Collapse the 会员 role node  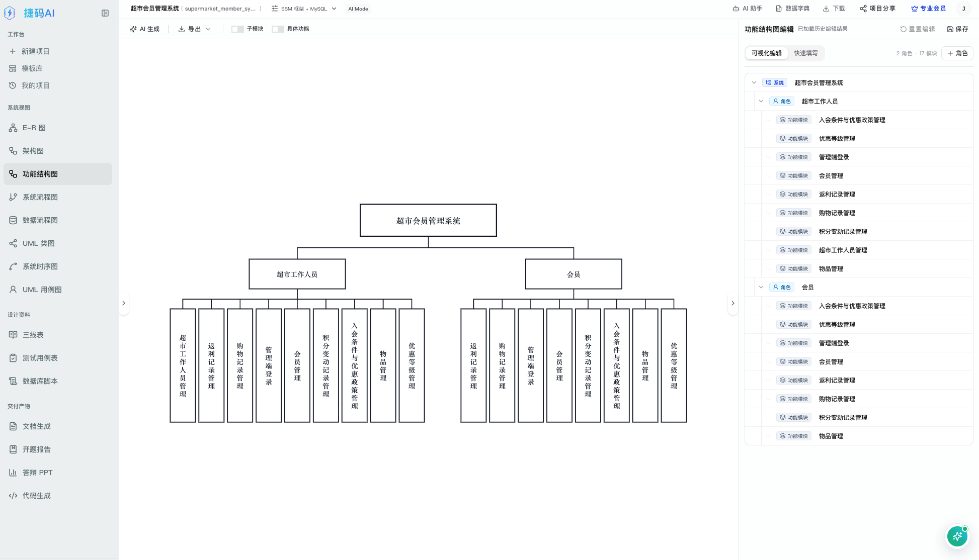pos(761,287)
